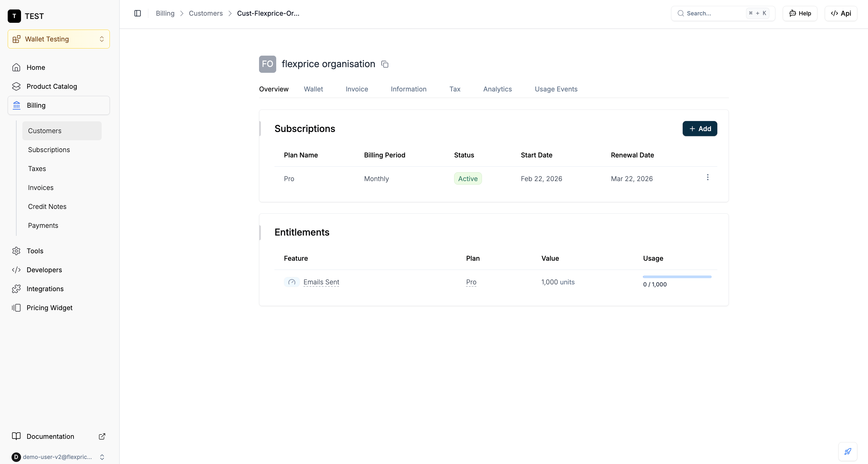Click the 1,000 units value cell
The width and height of the screenshot is (868, 464).
(x=558, y=282)
